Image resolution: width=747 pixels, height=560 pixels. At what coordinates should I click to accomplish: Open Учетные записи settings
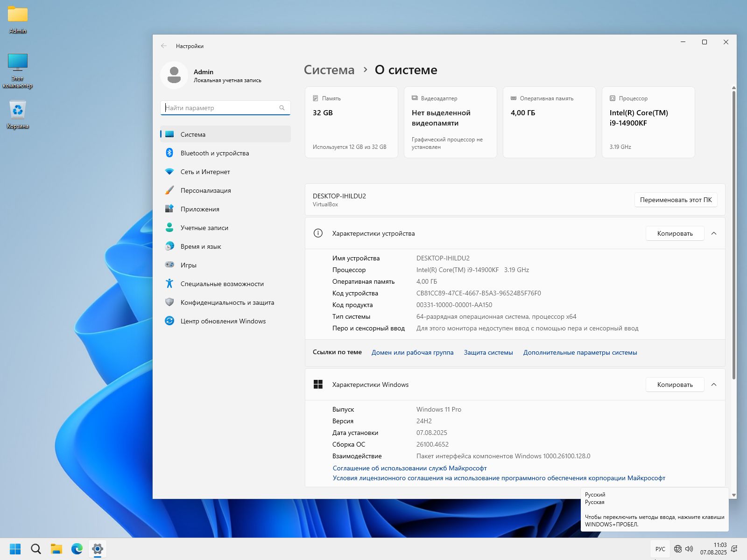coord(226,228)
